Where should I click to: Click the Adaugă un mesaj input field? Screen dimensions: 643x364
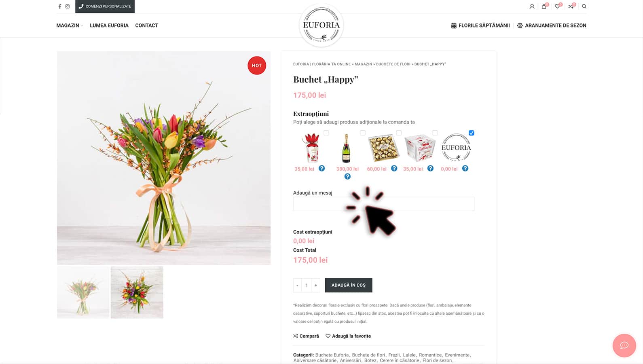pyautogui.click(x=384, y=204)
